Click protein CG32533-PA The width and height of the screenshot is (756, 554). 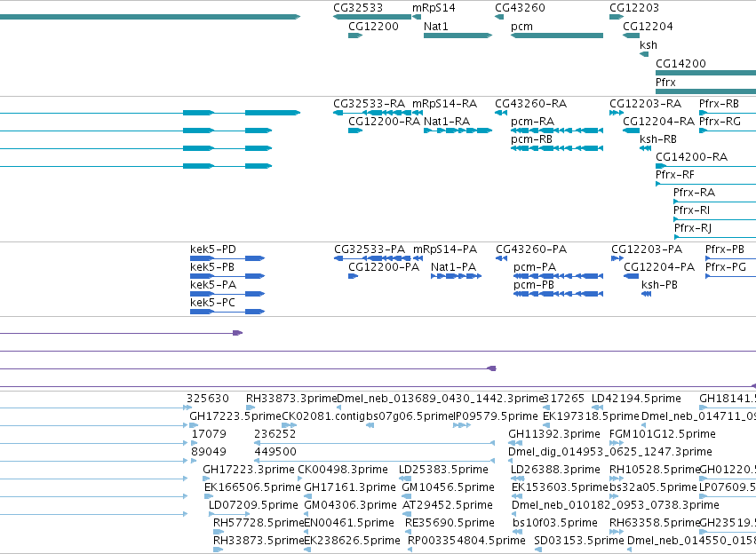pyautogui.click(x=370, y=249)
